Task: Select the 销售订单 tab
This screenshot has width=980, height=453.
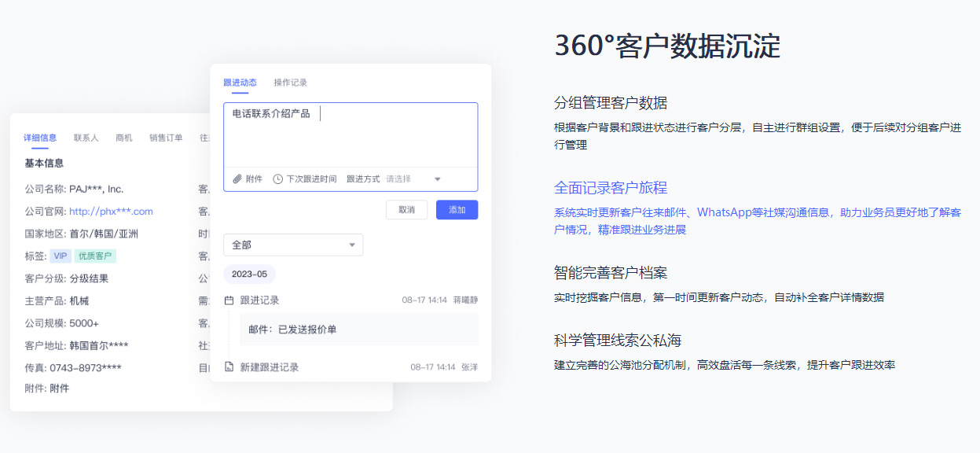Action: tap(166, 138)
